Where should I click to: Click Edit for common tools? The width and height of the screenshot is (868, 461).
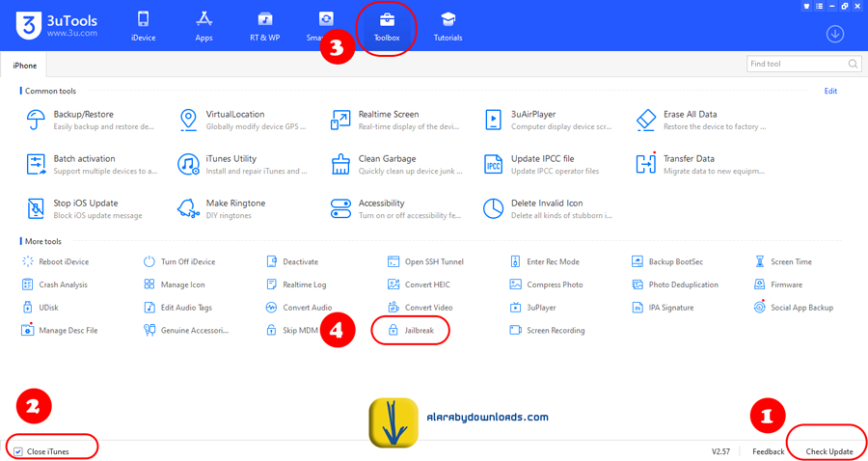click(x=830, y=91)
